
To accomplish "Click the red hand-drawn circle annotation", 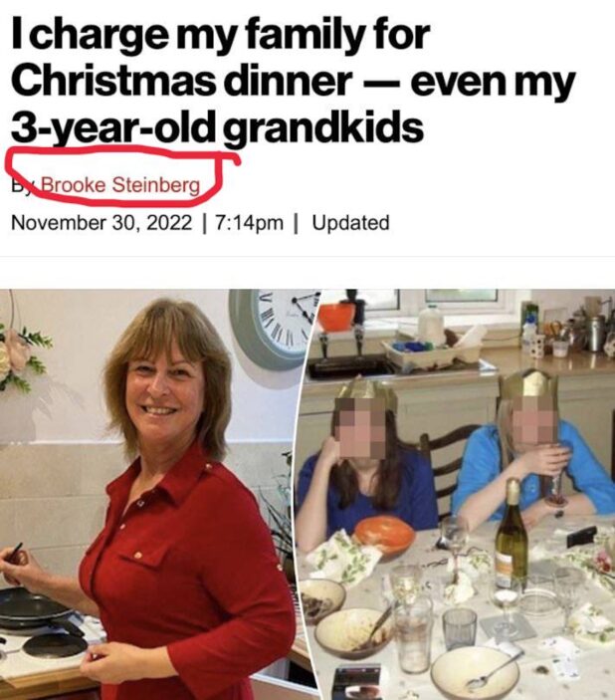I will click(x=120, y=176).
